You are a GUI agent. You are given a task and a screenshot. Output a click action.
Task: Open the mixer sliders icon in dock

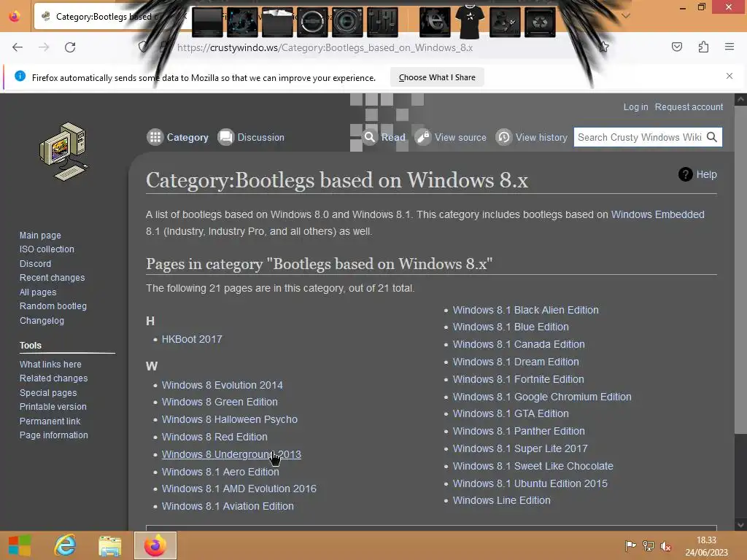click(x=382, y=22)
